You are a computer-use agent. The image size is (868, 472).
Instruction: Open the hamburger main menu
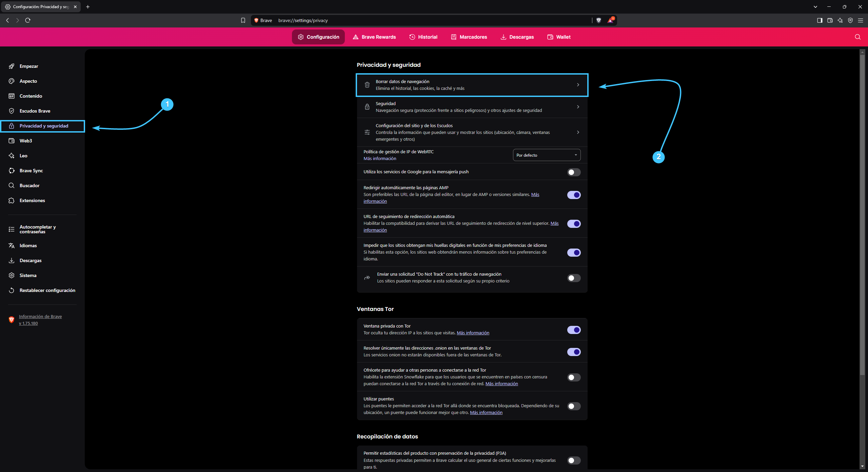(x=860, y=20)
